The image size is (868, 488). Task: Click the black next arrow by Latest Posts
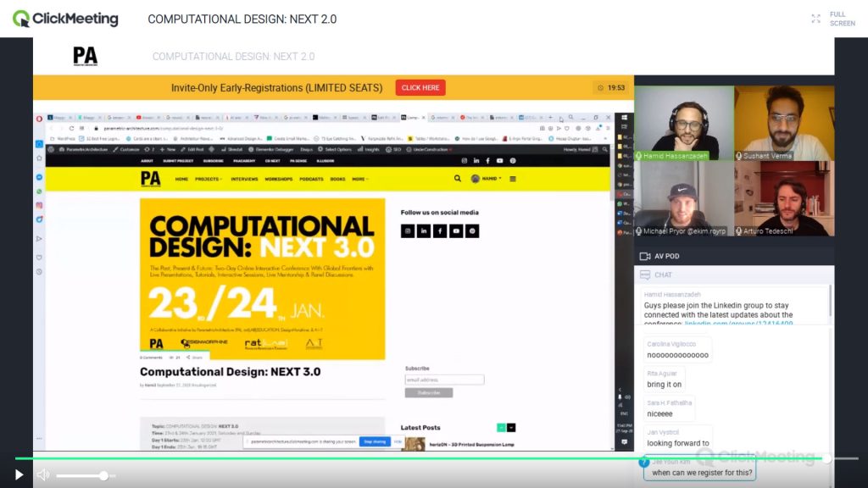point(511,428)
